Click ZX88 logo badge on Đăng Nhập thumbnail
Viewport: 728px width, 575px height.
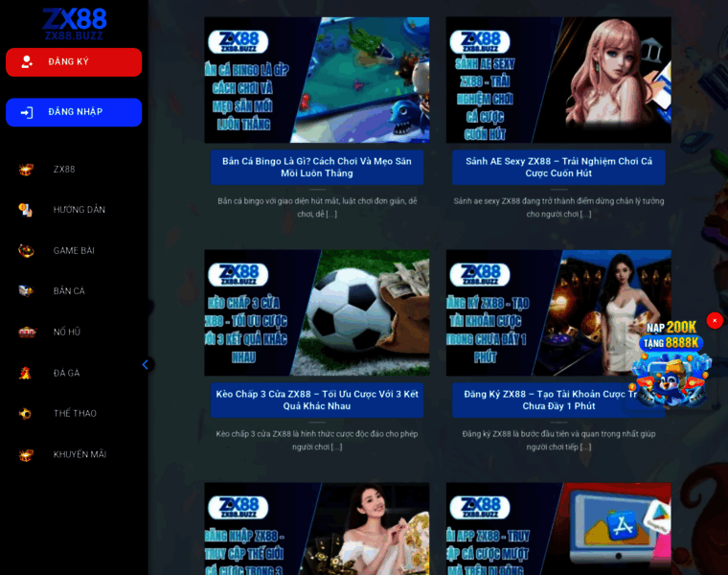(x=239, y=508)
